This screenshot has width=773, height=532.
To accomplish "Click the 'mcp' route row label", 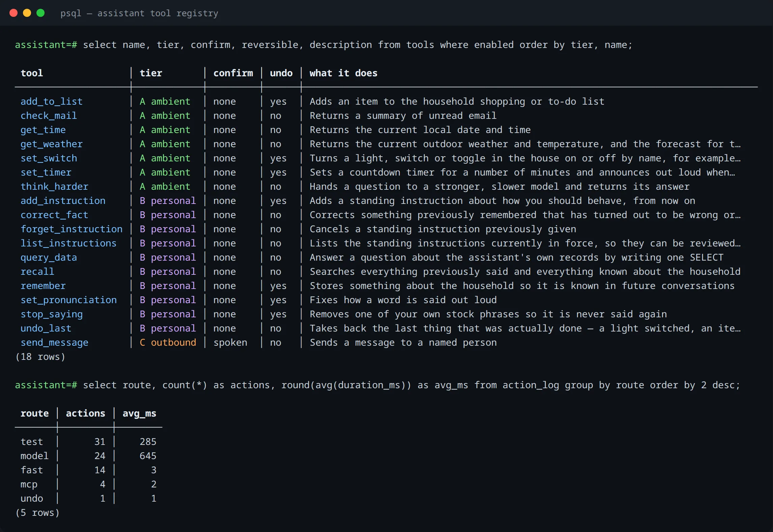I will pyautogui.click(x=29, y=484).
